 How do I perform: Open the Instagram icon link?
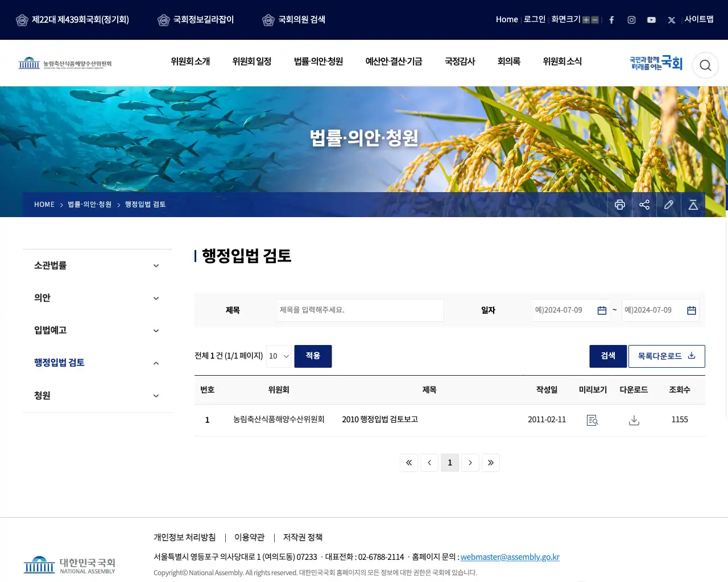coord(631,20)
